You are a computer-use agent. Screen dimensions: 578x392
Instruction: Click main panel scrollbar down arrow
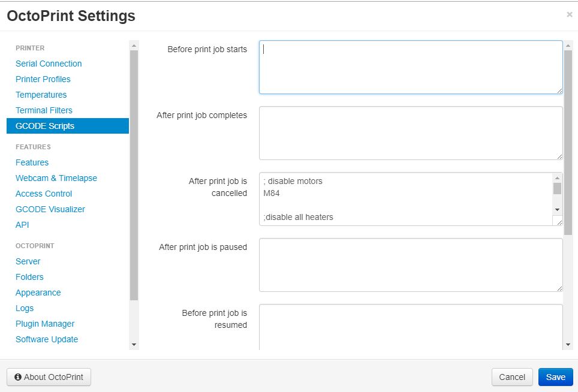pos(568,345)
